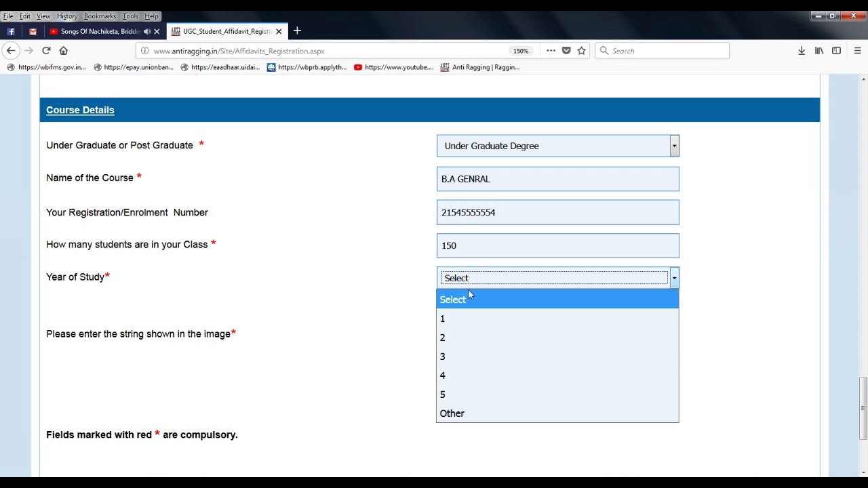Open the Tools menu
868x488 pixels.
click(x=130, y=16)
